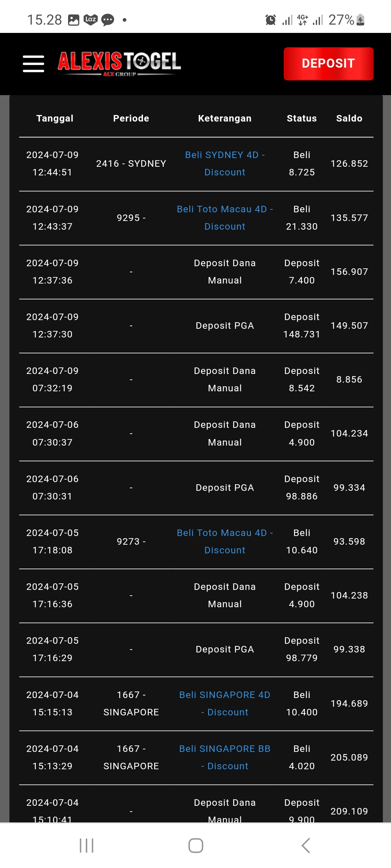Image resolution: width=391 pixels, height=868 pixels.
Task: Open the hamburger menu
Action: click(x=33, y=64)
